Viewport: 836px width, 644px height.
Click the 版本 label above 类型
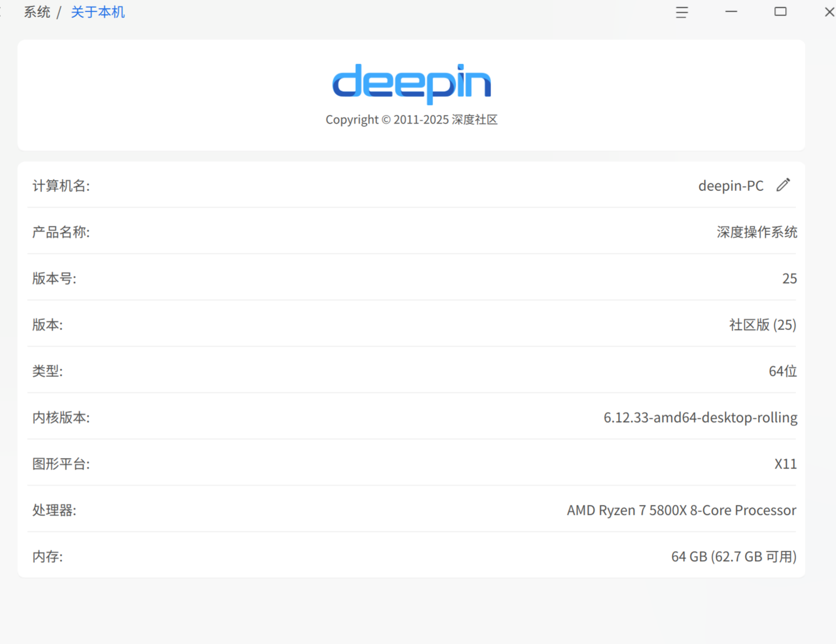47,325
